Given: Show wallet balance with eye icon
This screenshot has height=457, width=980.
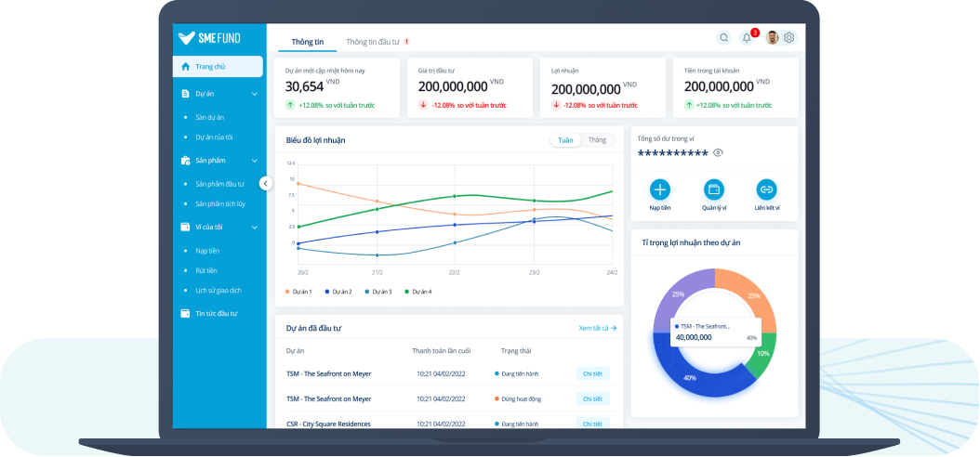Looking at the screenshot, I should click(x=718, y=152).
